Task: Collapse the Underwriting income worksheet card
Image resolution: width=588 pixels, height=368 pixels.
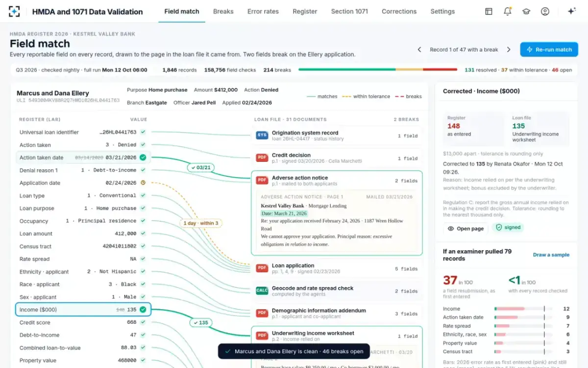Action: click(x=337, y=336)
